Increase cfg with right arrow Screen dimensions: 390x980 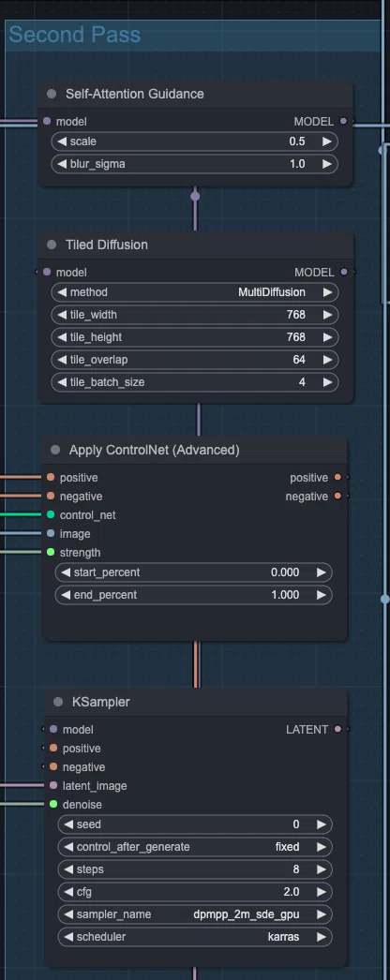point(322,893)
